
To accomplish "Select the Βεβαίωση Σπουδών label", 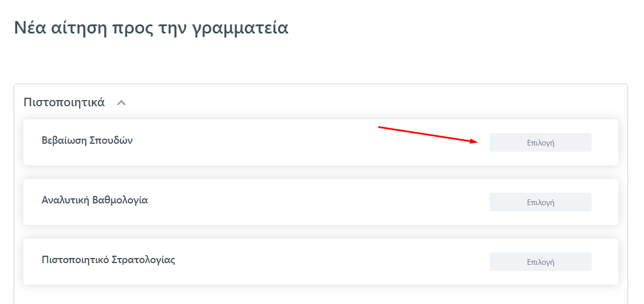I will [x=87, y=140].
